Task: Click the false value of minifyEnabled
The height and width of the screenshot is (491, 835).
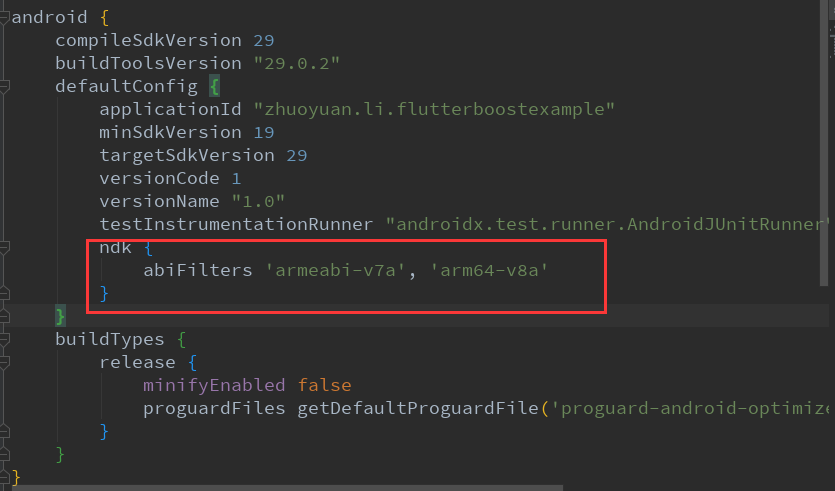Action: pyautogui.click(x=324, y=386)
